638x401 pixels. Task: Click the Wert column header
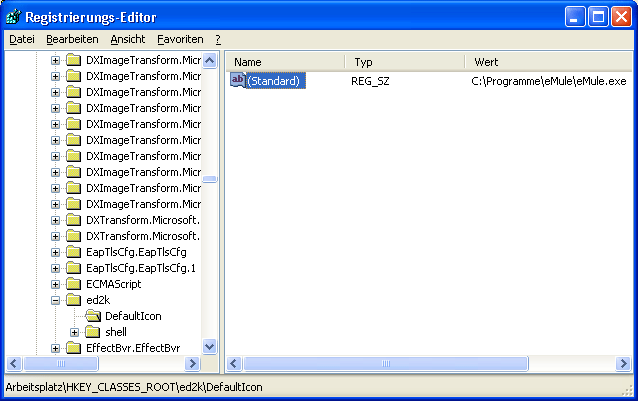(549, 62)
